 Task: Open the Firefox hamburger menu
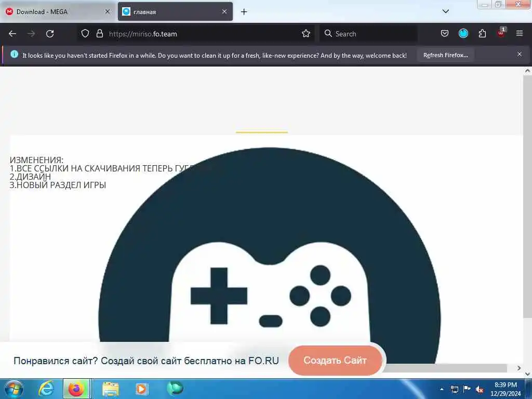(520, 33)
